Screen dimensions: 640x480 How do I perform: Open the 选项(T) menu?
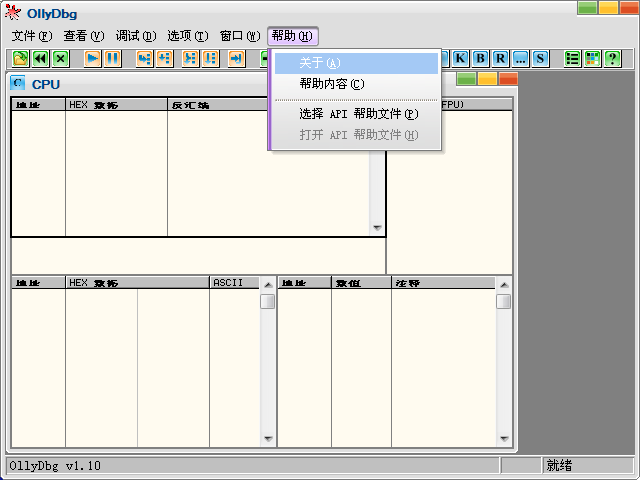tap(188, 36)
